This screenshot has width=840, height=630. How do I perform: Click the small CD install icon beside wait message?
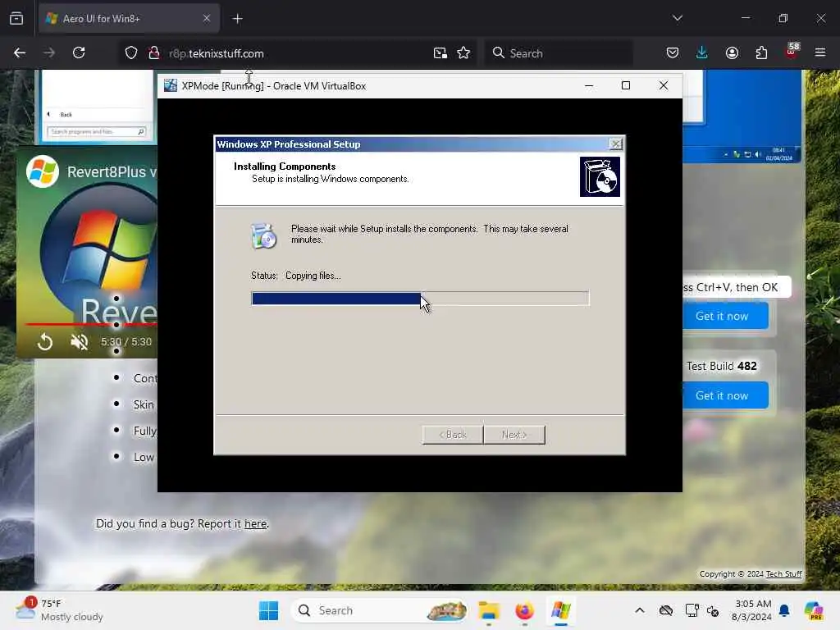pos(263,235)
